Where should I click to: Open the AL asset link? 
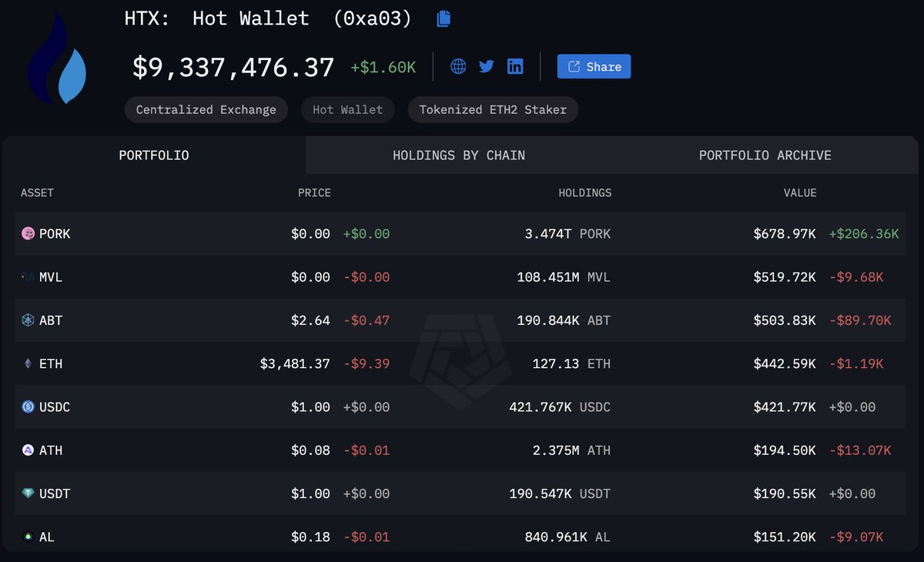point(47,537)
